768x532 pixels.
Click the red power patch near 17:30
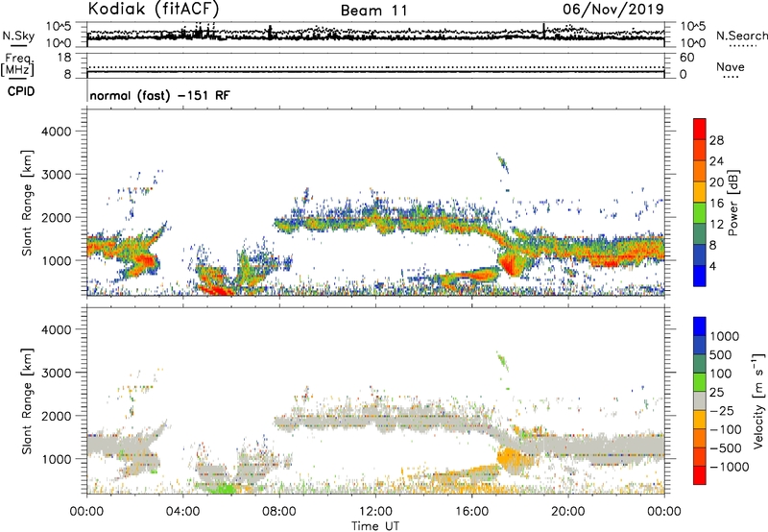(x=511, y=265)
